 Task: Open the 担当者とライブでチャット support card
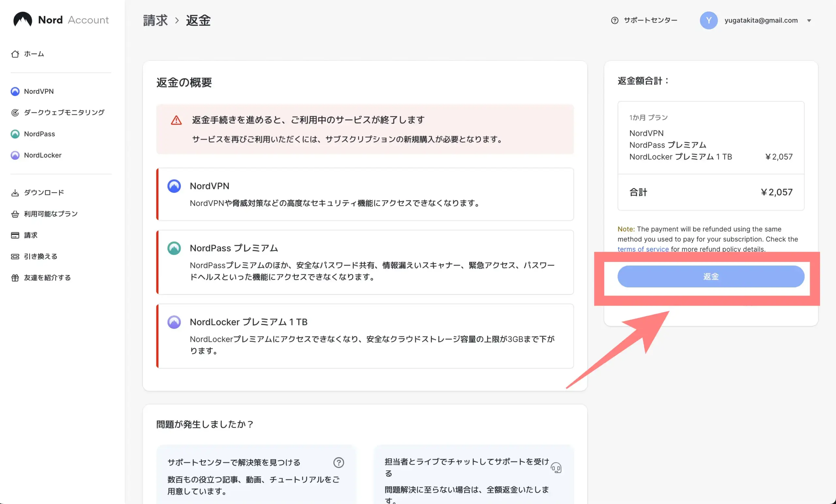(474, 475)
